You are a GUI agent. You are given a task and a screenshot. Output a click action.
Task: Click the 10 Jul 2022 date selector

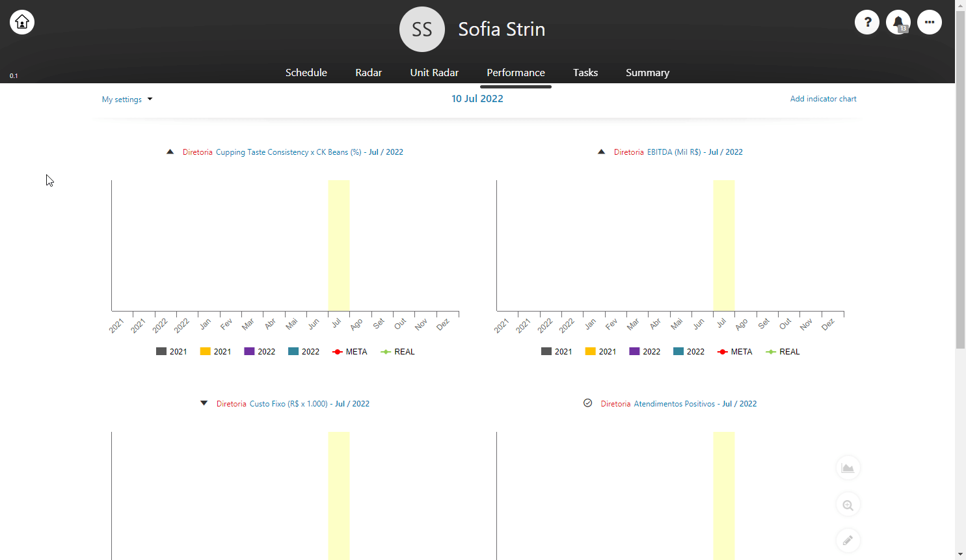pos(477,99)
